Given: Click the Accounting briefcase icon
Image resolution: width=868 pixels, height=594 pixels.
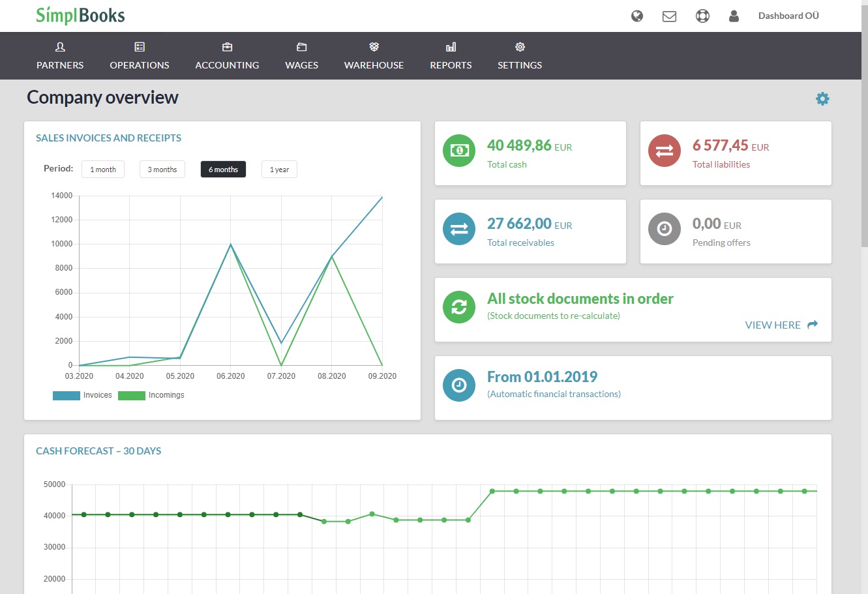Looking at the screenshot, I should click(227, 47).
